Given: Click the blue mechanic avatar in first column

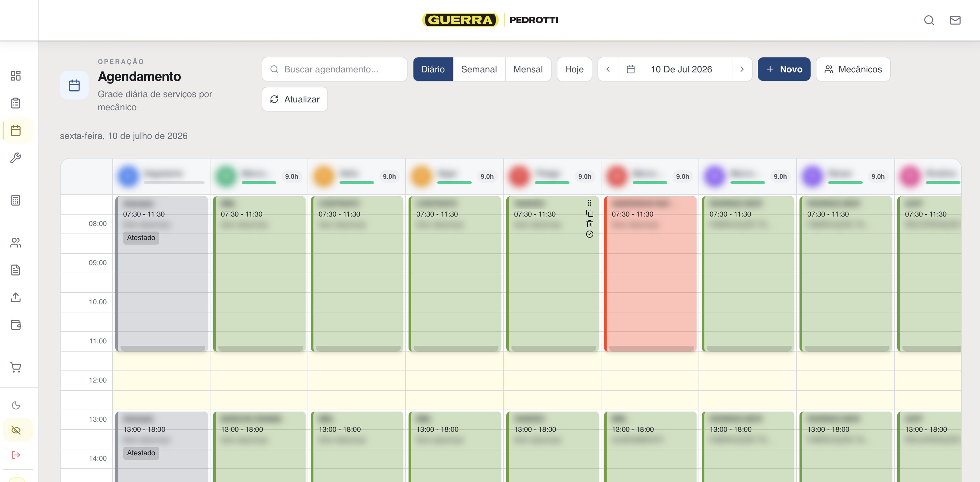Looking at the screenshot, I should click(x=128, y=176).
